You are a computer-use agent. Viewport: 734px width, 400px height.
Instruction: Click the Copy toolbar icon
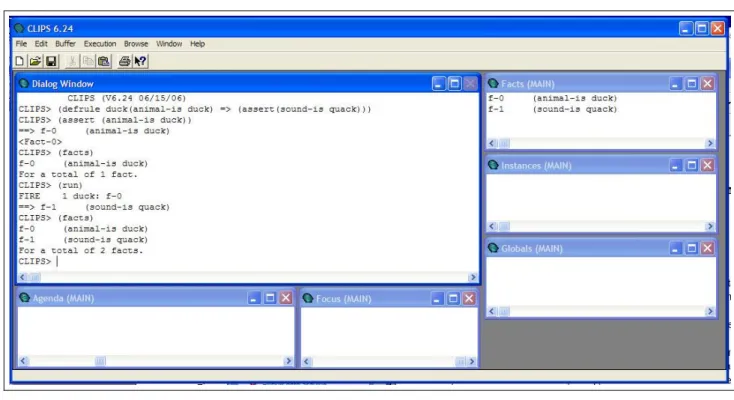click(88, 61)
